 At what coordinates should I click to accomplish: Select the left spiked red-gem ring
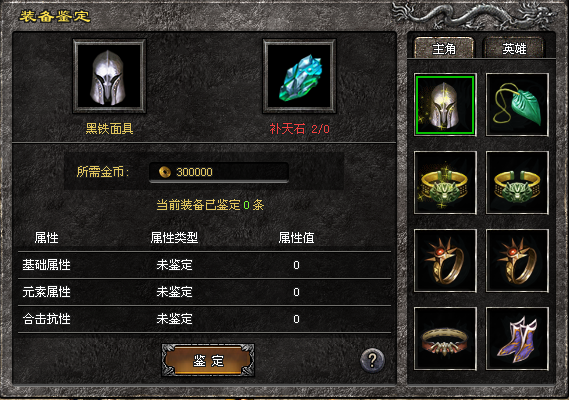(445, 260)
